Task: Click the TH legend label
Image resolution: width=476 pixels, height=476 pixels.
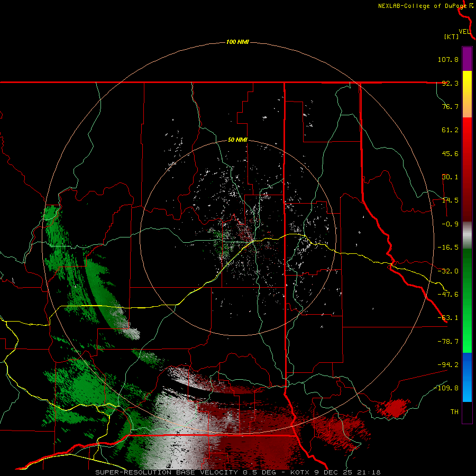Action: pyautogui.click(x=454, y=412)
